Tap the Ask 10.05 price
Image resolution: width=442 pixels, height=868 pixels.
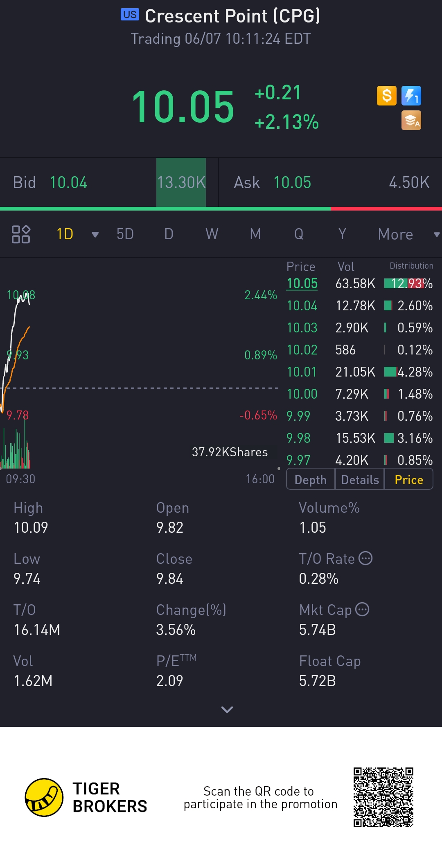point(292,183)
